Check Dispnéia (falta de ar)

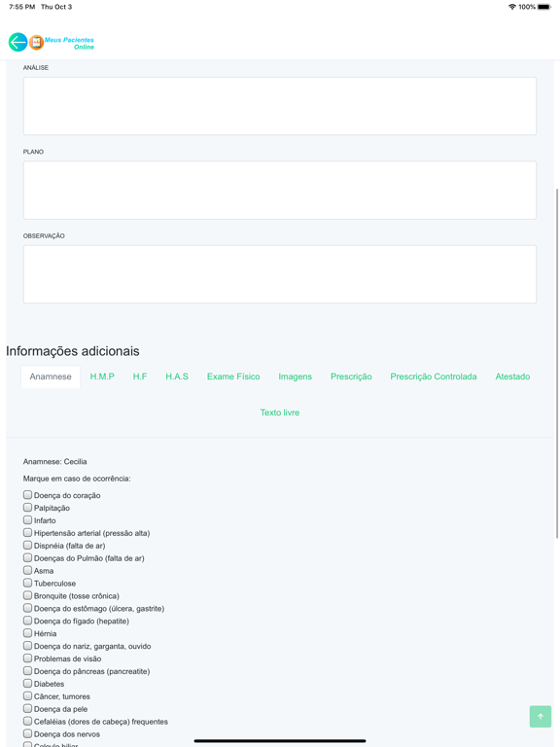point(27,545)
